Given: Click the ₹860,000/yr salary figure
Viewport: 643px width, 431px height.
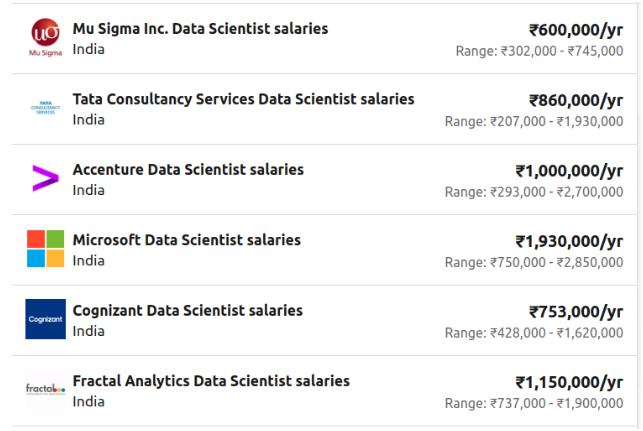Looking at the screenshot, I should click(x=575, y=100).
